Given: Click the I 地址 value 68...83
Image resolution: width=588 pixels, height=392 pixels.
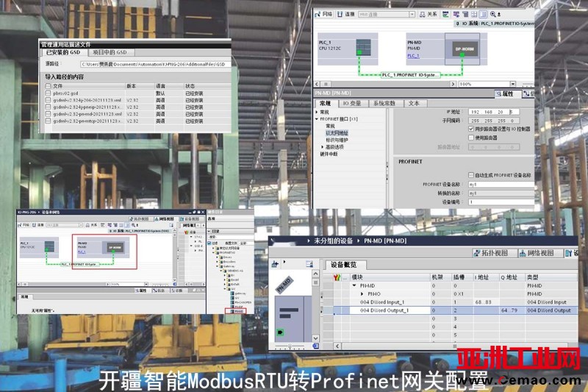Looking at the screenshot, I should [x=483, y=302].
